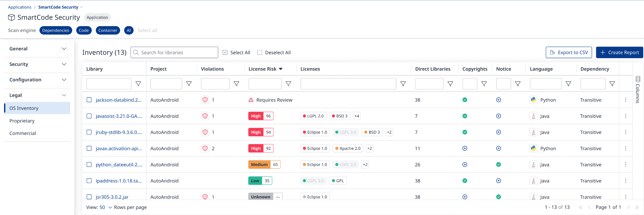Image resolution: width=644 pixels, height=215 pixels.
Task: Expand the Configuration sidebar section
Action: tap(37, 80)
